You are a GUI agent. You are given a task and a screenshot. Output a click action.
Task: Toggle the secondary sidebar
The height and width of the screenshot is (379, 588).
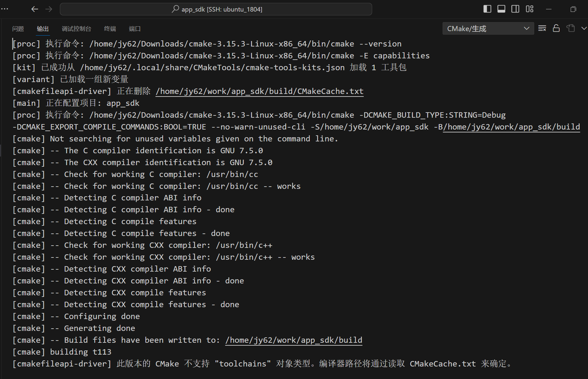tap(515, 9)
